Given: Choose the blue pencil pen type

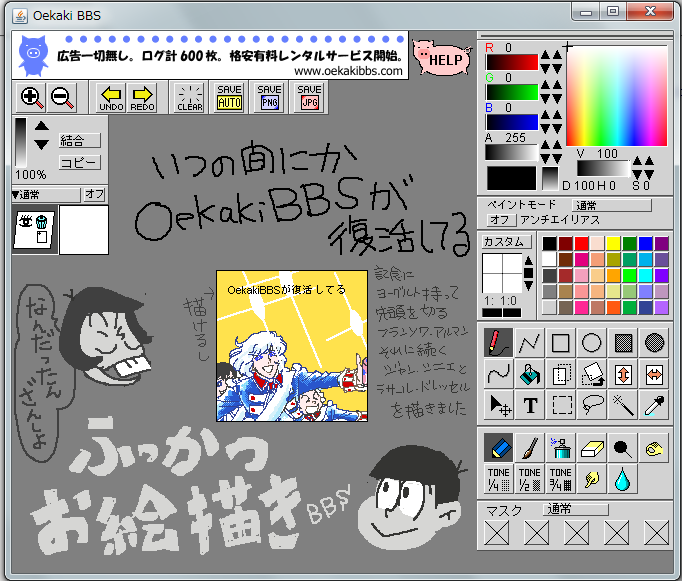Looking at the screenshot, I should pos(498,447).
